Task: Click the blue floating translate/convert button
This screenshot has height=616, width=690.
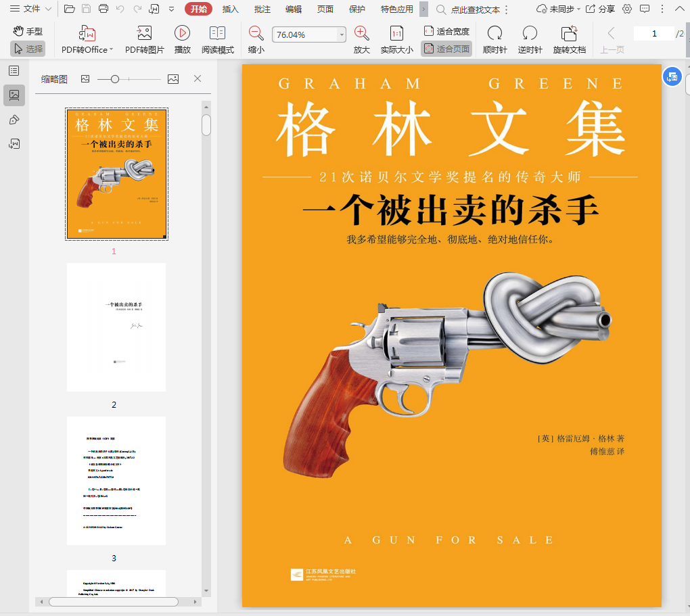Action: (672, 77)
